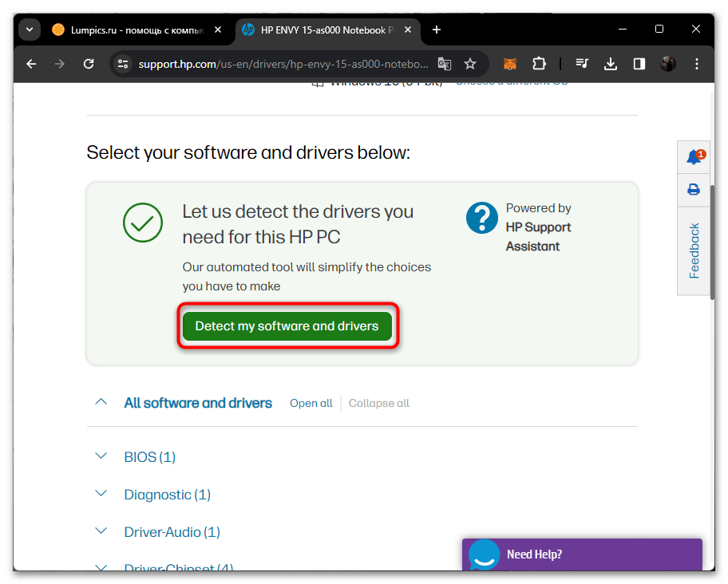728x584 pixels.
Task: Bookmark this page with the star icon
Action: pos(470,64)
